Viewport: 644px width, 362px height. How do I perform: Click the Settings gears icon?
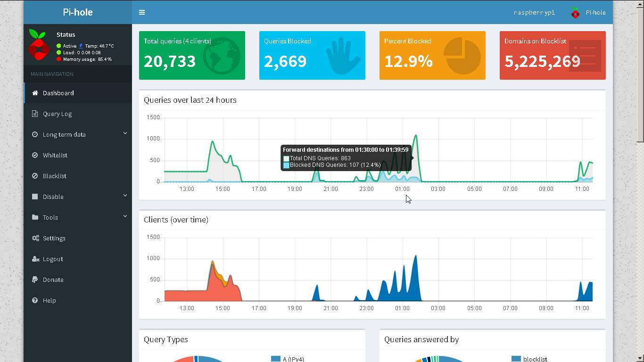coord(35,238)
